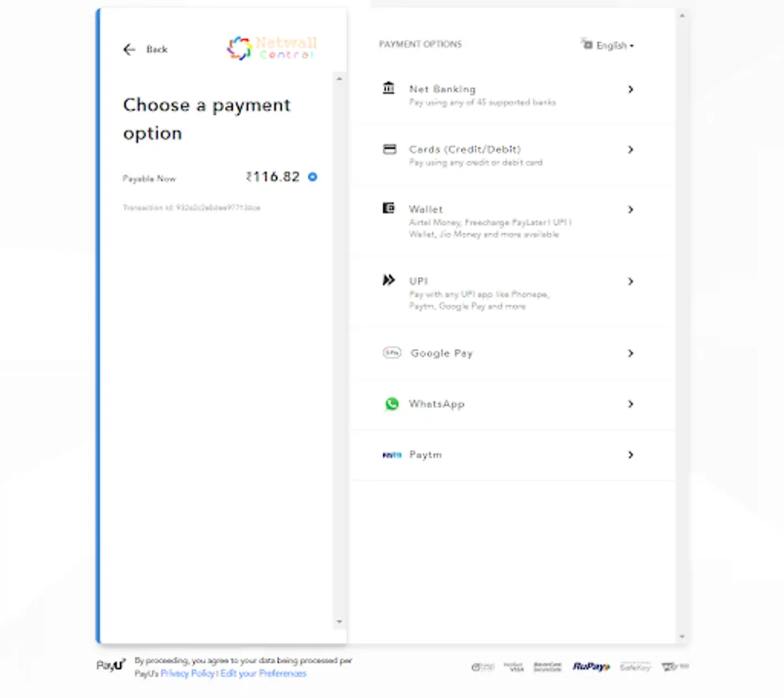This screenshot has width=784, height=698.
Task: Choose the UPI payment option
Action: point(513,292)
